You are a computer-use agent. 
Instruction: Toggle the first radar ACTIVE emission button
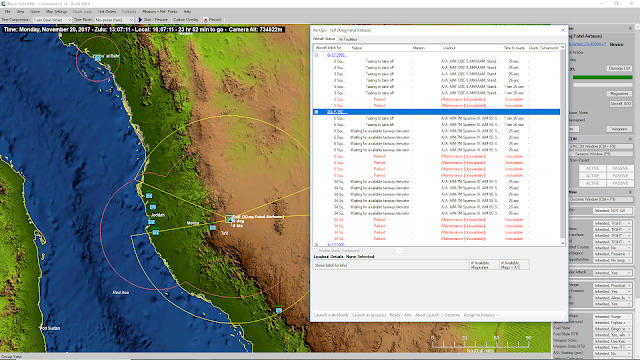[592, 168]
